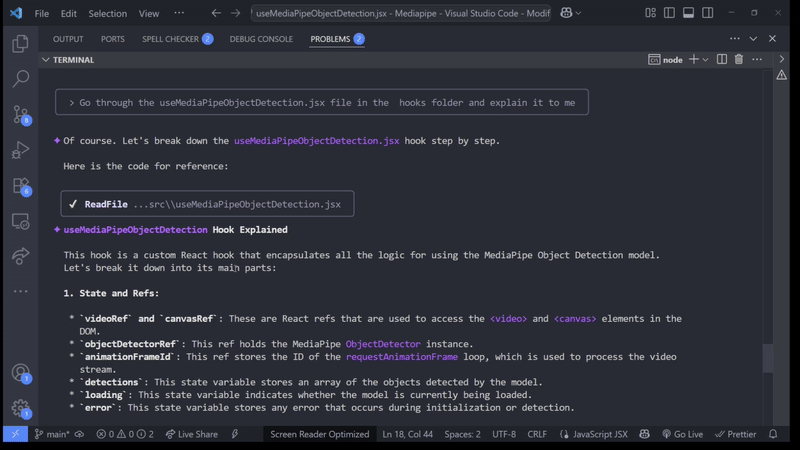The height and width of the screenshot is (450, 800).
Task: Open the Extensions view icon
Action: click(x=21, y=187)
